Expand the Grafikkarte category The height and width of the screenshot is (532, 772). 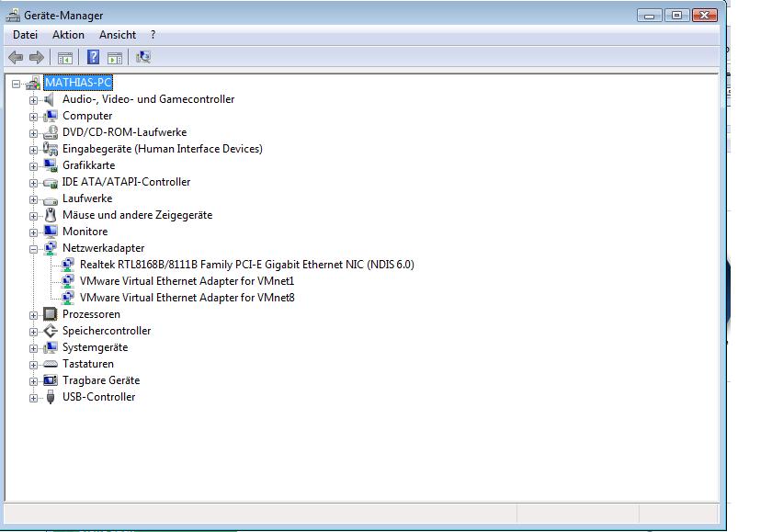(33, 166)
